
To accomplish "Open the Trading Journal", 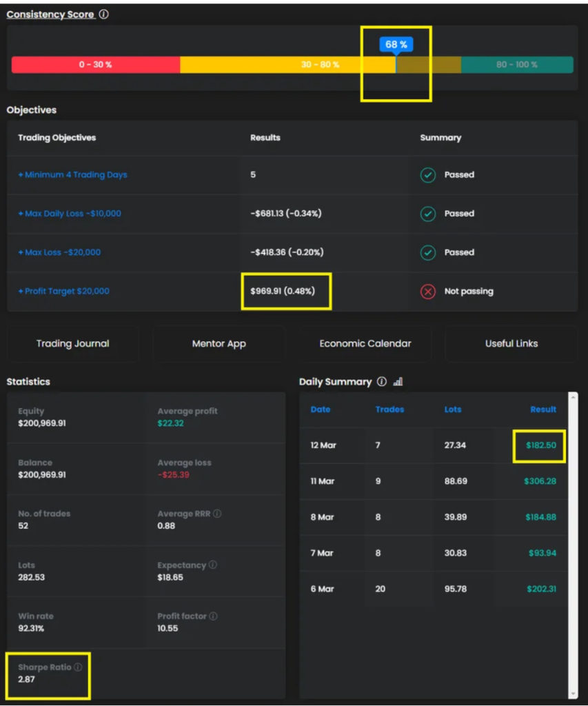I will (72, 343).
